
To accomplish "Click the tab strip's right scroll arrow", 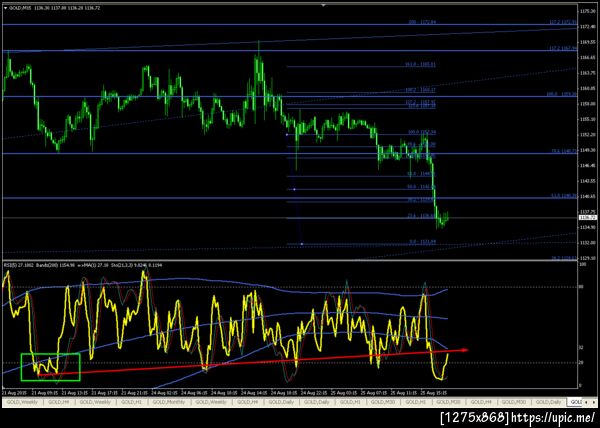I will tap(594, 402).
